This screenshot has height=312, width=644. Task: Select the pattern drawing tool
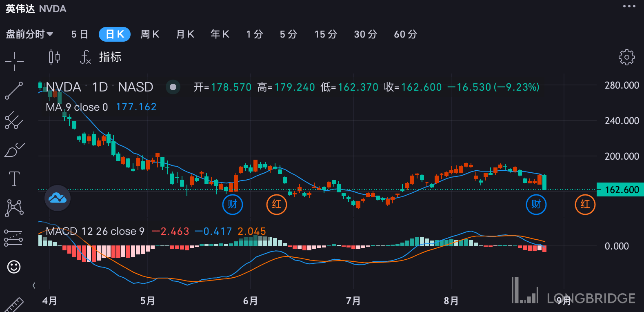(14, 208)
